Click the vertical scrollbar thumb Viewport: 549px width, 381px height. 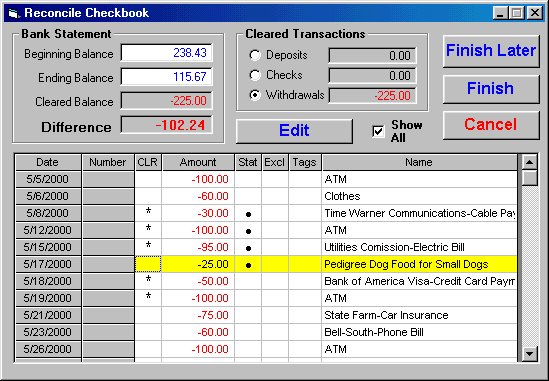529,178
